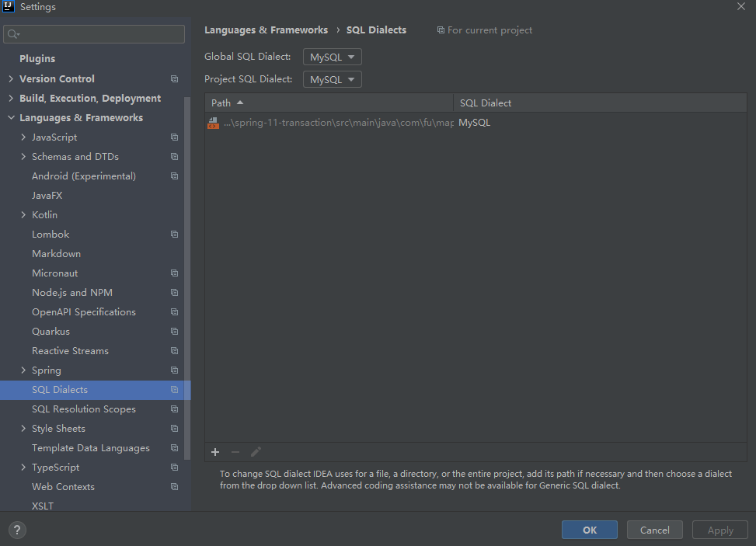This screenshot has width=756, height=546.
Task: Click project-level icon beside SQL Dialects
Action: coord(175,389)
